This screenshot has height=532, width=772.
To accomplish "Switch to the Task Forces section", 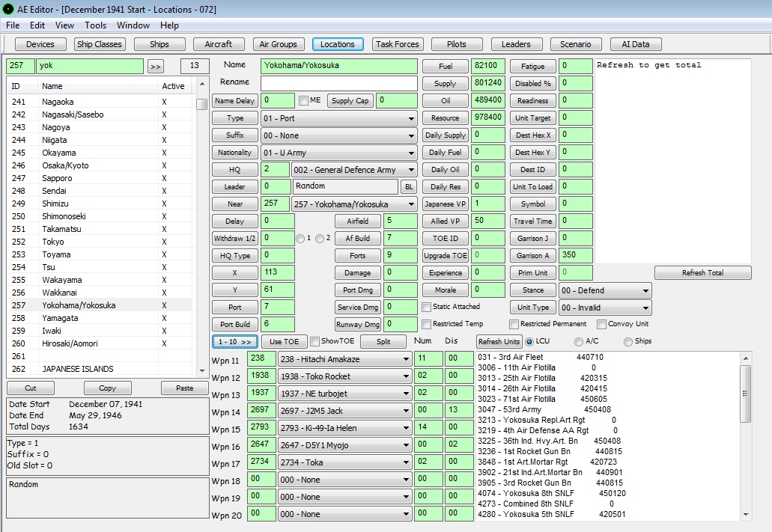I will click(398, 44).
